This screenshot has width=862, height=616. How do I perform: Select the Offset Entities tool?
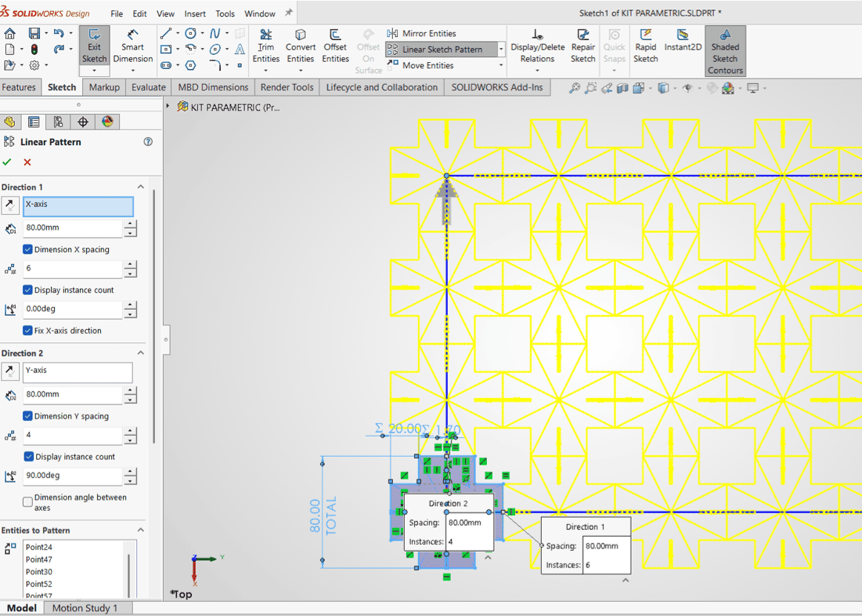335,46
